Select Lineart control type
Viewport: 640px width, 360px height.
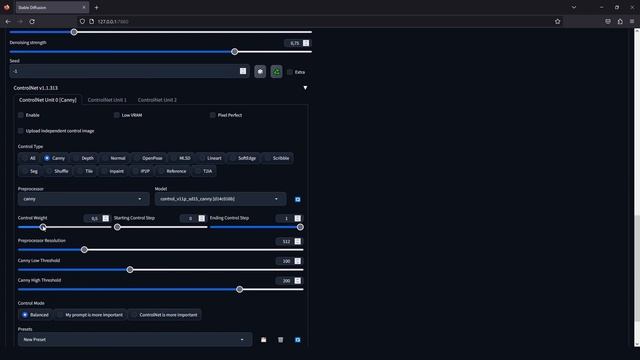click(210, 158)
